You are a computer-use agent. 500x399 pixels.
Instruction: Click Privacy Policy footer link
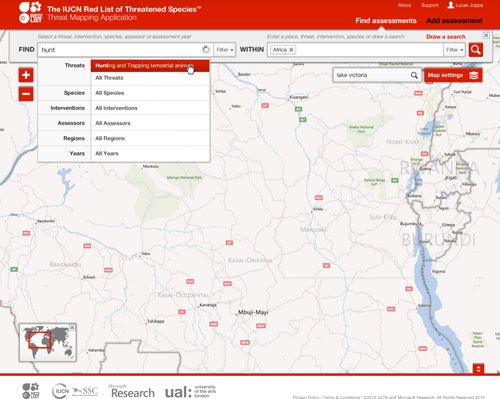pos(306,397)
